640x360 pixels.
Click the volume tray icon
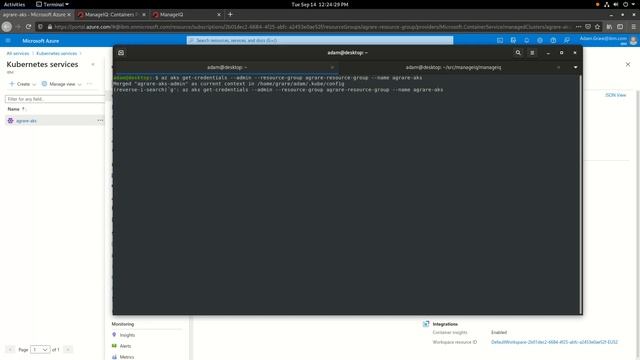tap(616, 4)
